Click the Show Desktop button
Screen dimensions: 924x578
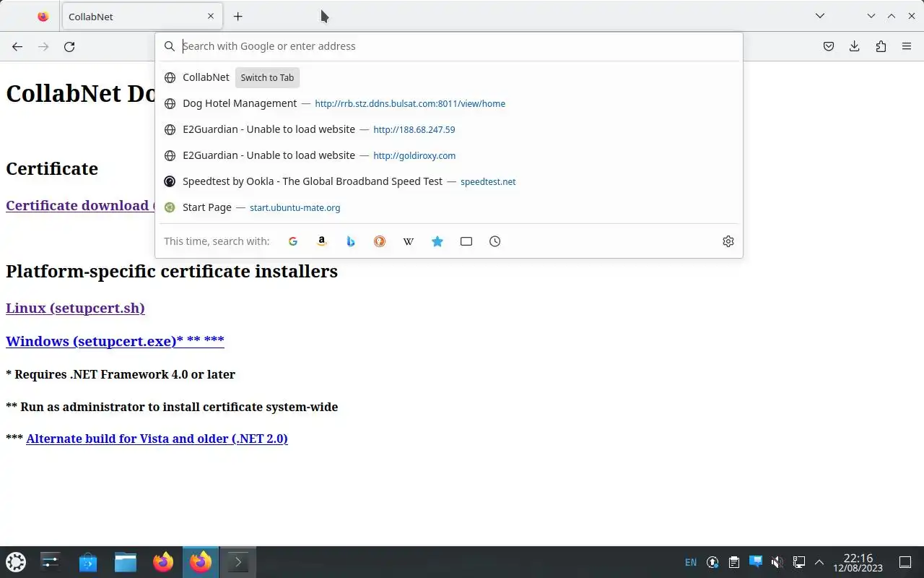[905, 562]
